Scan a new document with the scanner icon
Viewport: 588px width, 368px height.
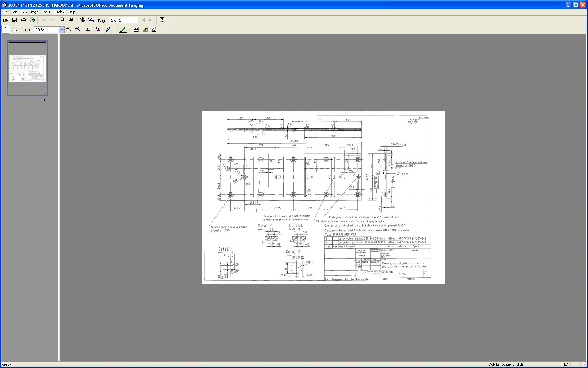32,20
